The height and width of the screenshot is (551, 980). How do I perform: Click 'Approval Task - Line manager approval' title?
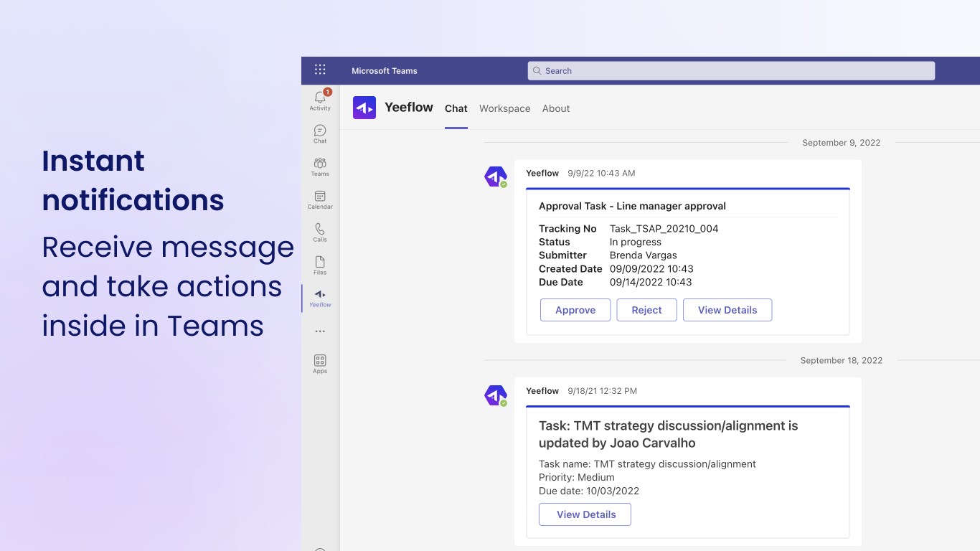(x=632, y=206)
